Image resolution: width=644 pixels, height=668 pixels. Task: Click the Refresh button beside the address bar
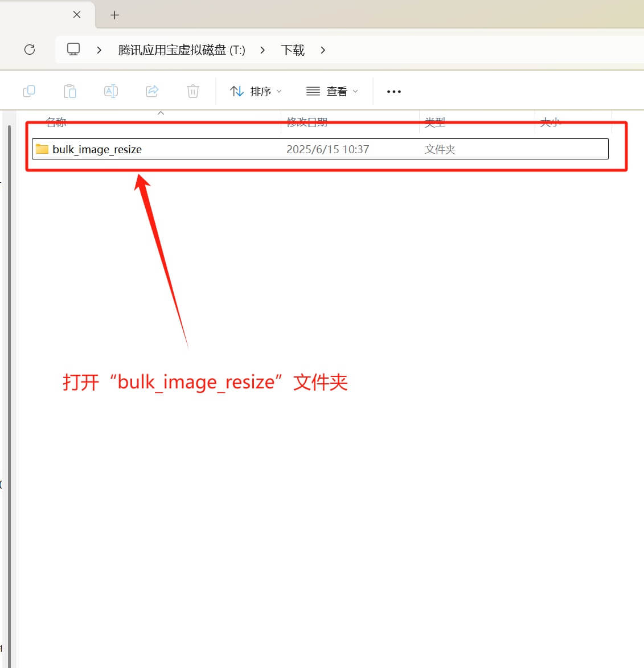tap(30, 50)
